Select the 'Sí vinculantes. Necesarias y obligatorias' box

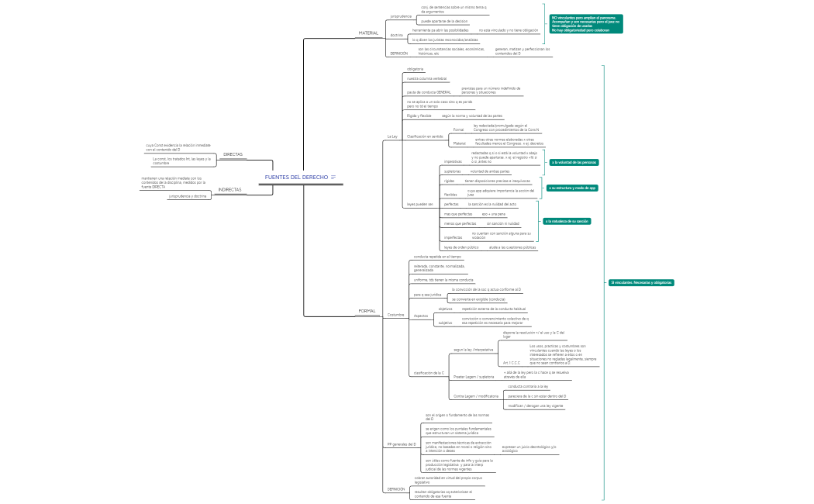[640, 282]
